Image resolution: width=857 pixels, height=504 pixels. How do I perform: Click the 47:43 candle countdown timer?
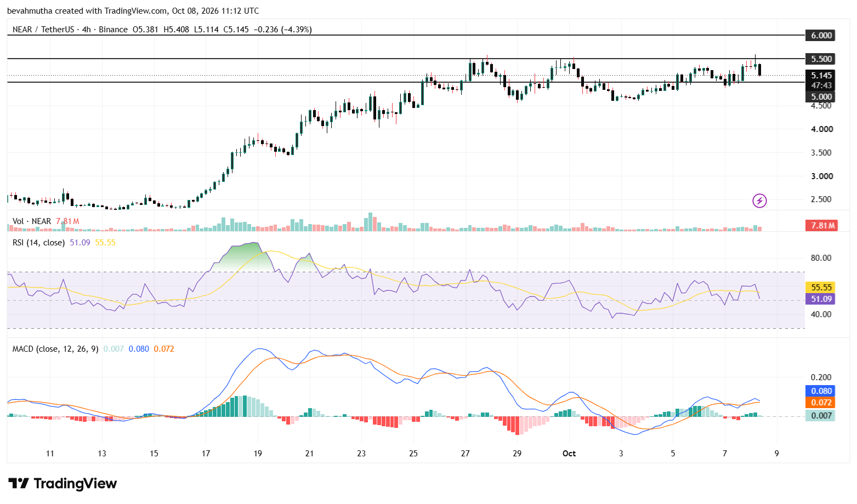[821, 85]
